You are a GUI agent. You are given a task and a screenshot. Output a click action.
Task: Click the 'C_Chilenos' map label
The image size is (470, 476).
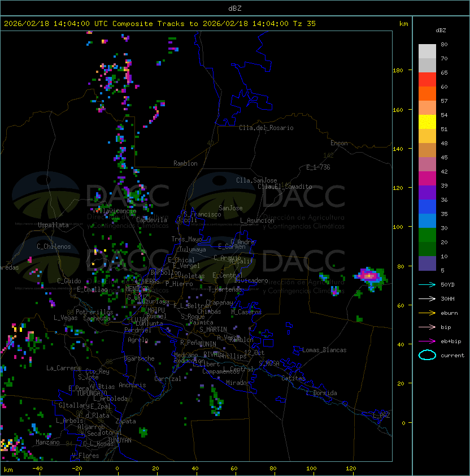click(54, 246)
